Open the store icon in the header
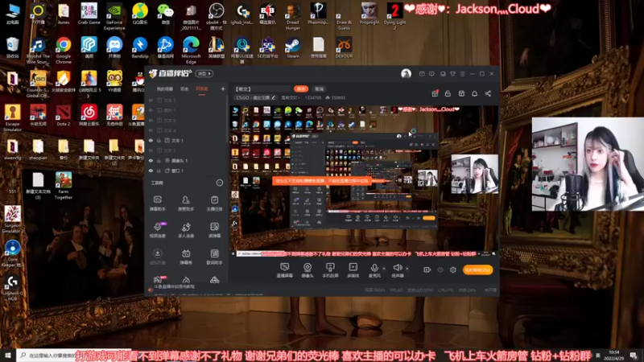 (x=461, y=93)
